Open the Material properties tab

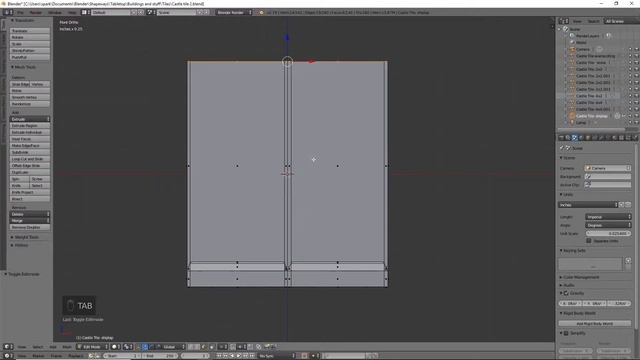614,138
